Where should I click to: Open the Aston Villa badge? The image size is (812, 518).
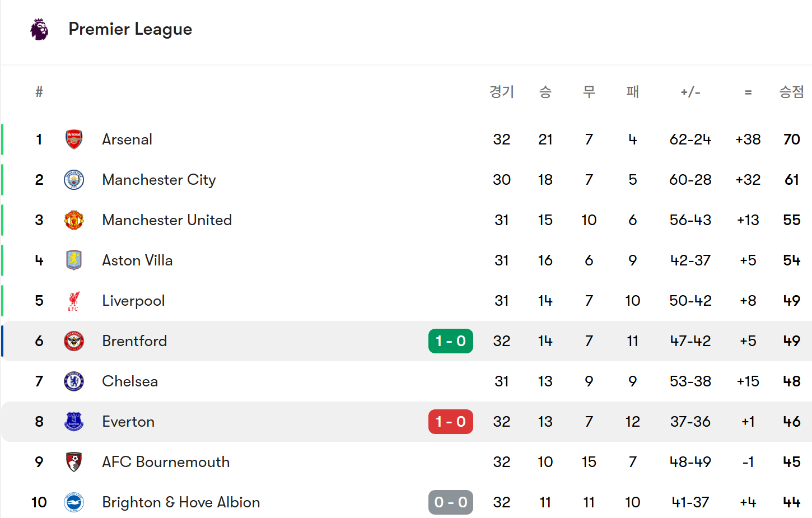tap(74, 260)
